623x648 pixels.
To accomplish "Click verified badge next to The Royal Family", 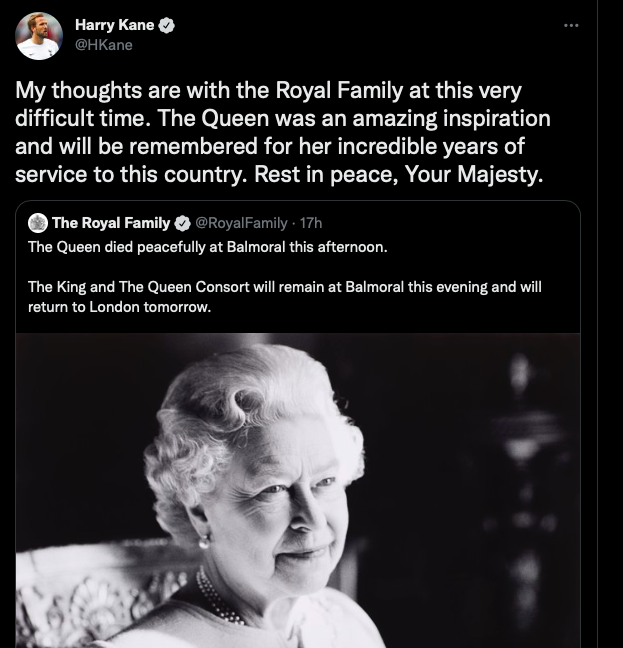I will [184, 222].
